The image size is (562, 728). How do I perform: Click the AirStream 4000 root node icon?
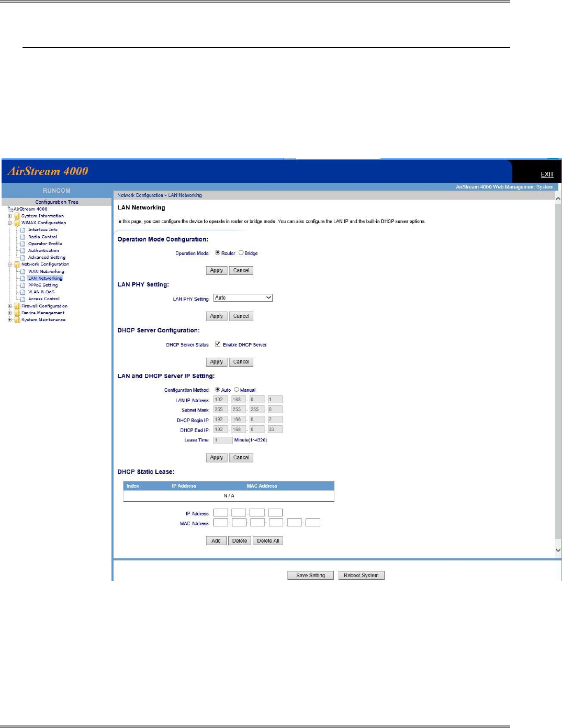coord(10,209)
